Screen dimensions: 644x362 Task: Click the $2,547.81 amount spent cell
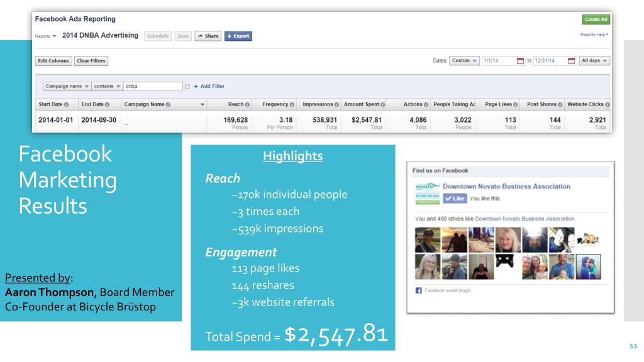click(x=367, y=120)
